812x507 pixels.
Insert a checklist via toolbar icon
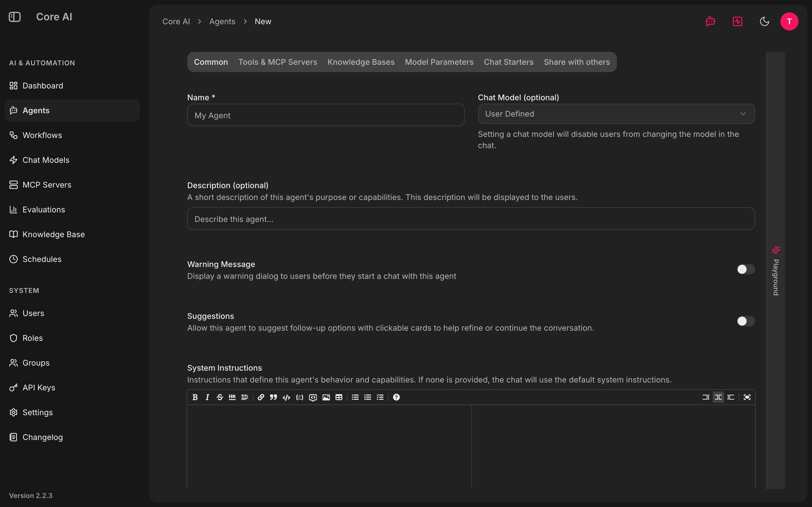click(380, 397)
